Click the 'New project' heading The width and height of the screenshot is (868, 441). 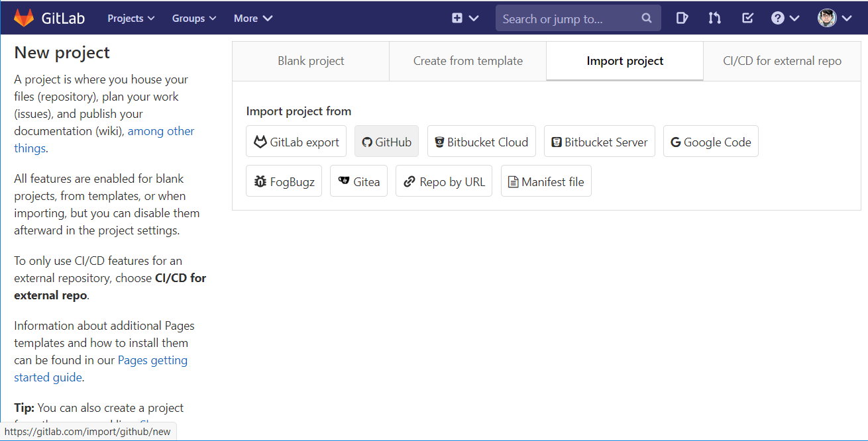[62, 52]
